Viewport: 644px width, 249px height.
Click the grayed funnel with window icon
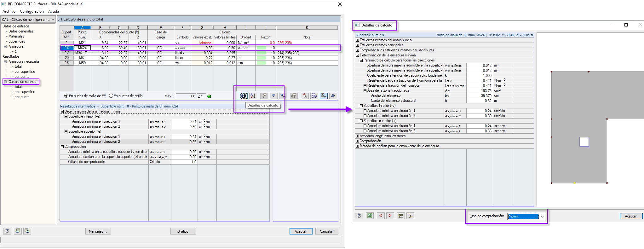coord(264,96)
